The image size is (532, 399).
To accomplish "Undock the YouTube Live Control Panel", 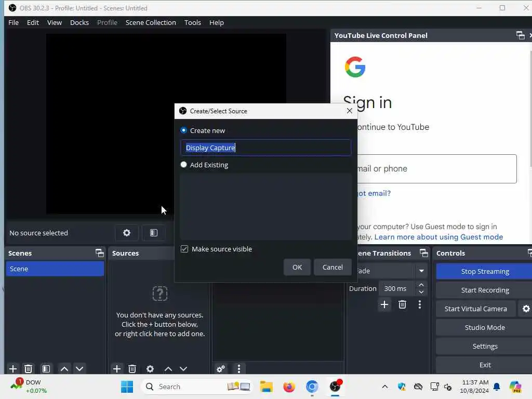I will click(520, 35).
